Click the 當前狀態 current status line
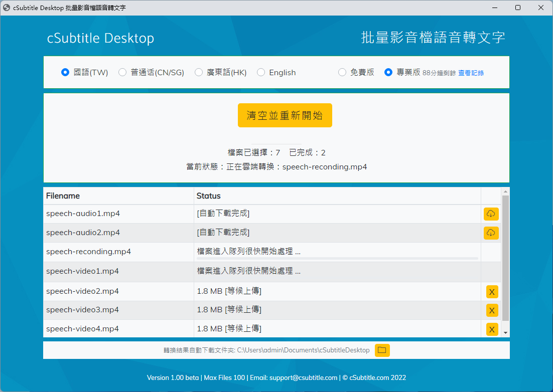The height and width of the screenshot is (392, 553). click(276, 166)
